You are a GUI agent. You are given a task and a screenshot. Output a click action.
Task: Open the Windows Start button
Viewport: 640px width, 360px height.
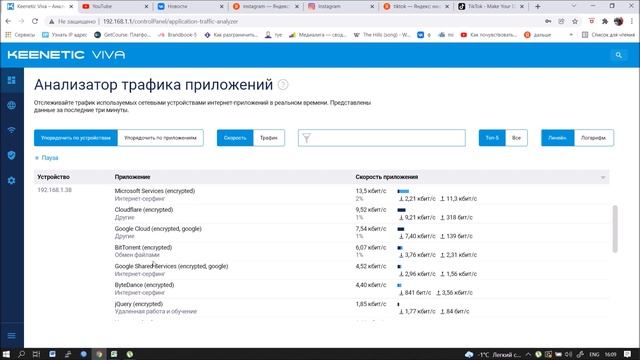pyautogui.click(x=6, y=354)
